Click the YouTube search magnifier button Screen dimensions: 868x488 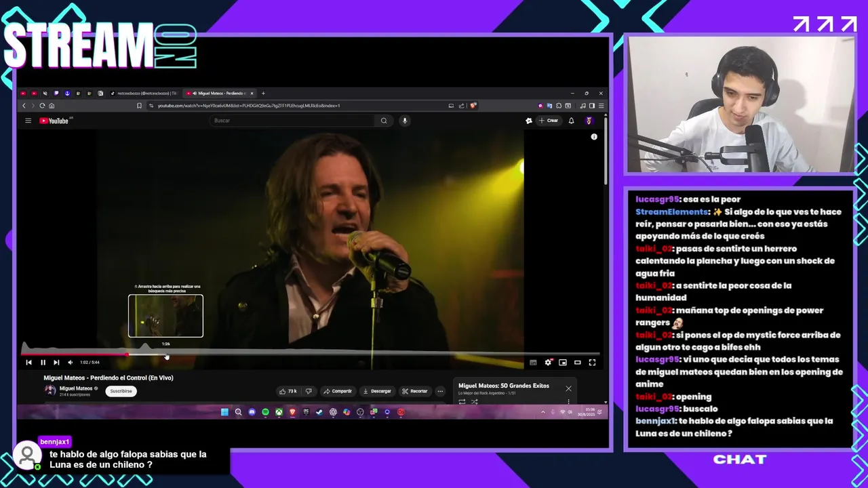click(x=384, y=121)
